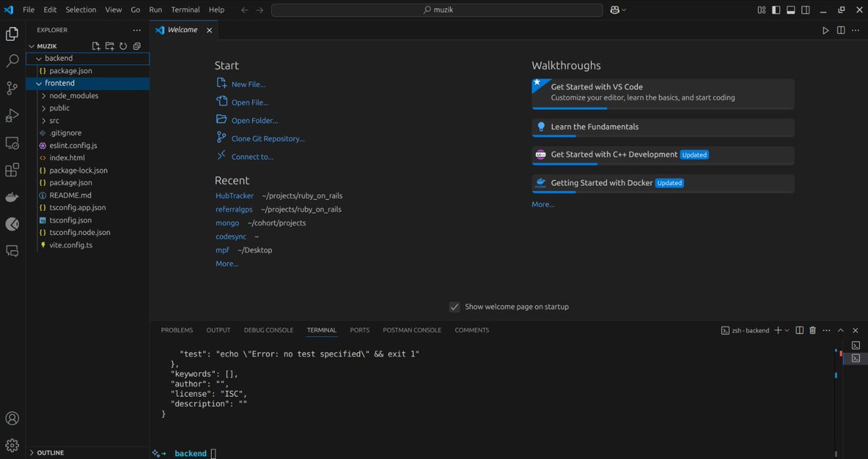Open the Accounts menu icon
This screenshot has height=459, width=868.
tap(12, 418)
